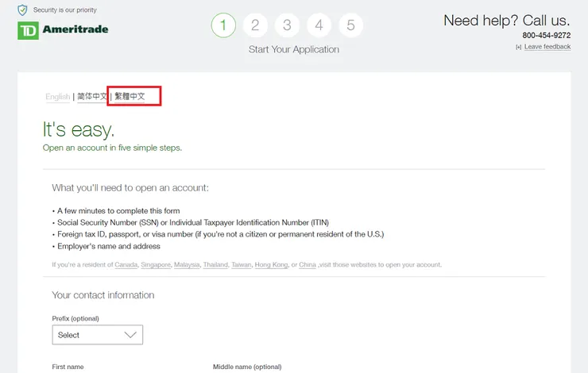The image size is (588, 373).
Task: Click the TD Ameritrade logo
Action: tap(63, 30)
